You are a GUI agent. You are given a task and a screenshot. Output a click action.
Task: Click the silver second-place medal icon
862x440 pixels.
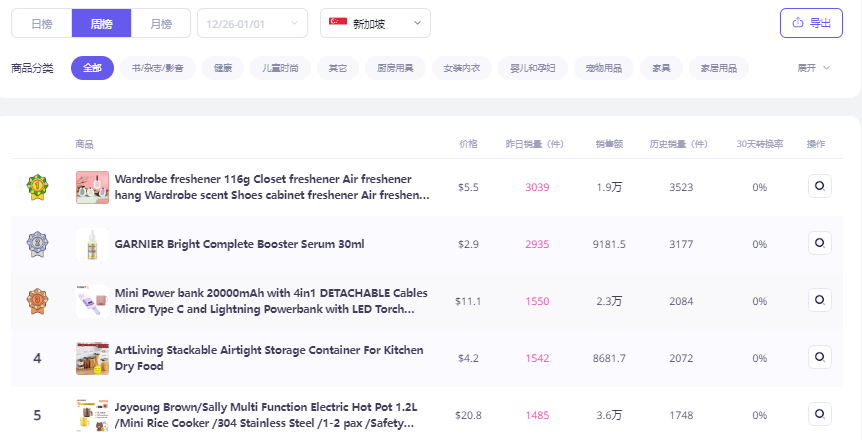click(37, 244)
